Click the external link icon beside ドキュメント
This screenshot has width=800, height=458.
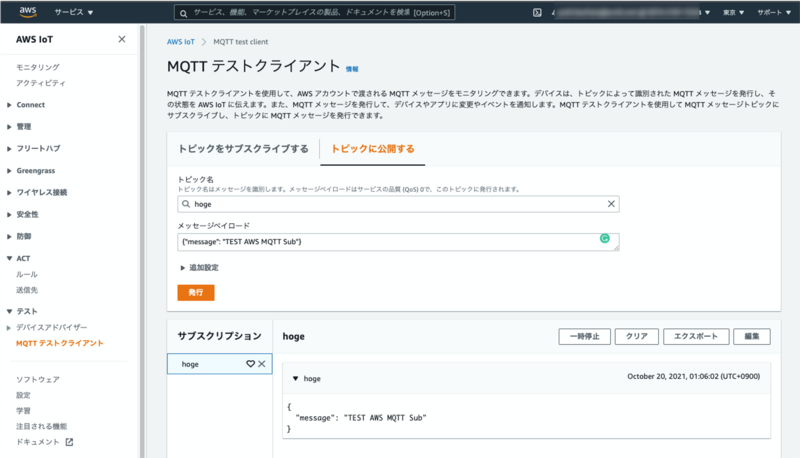[x=69, y=442]
